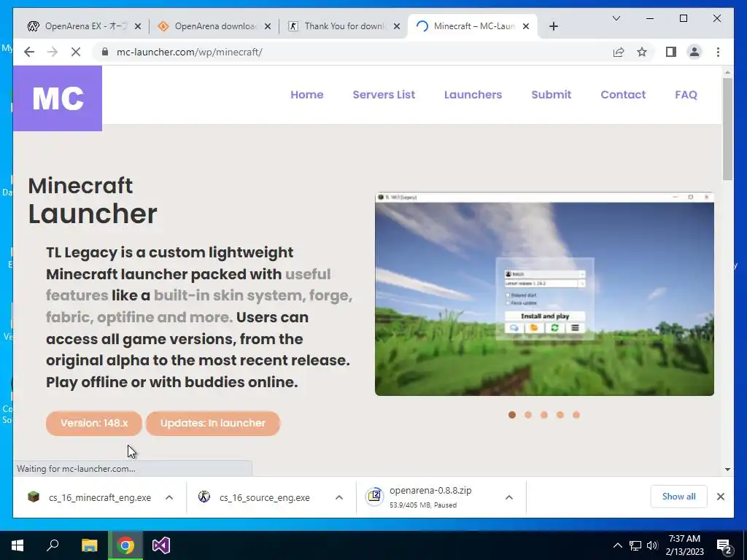
Task: Click Chrome taskbar icon
Action: (125, 545)
